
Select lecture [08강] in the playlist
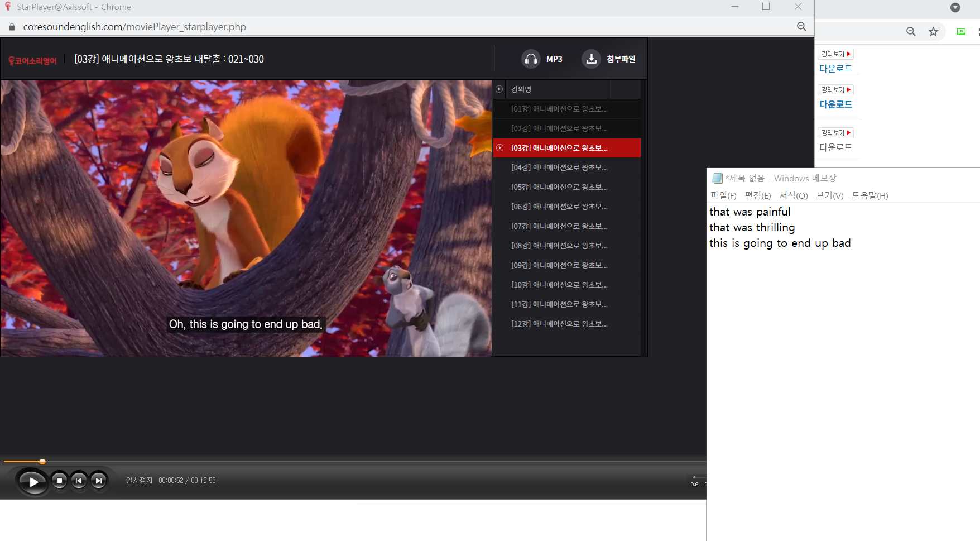pos(567,246)
